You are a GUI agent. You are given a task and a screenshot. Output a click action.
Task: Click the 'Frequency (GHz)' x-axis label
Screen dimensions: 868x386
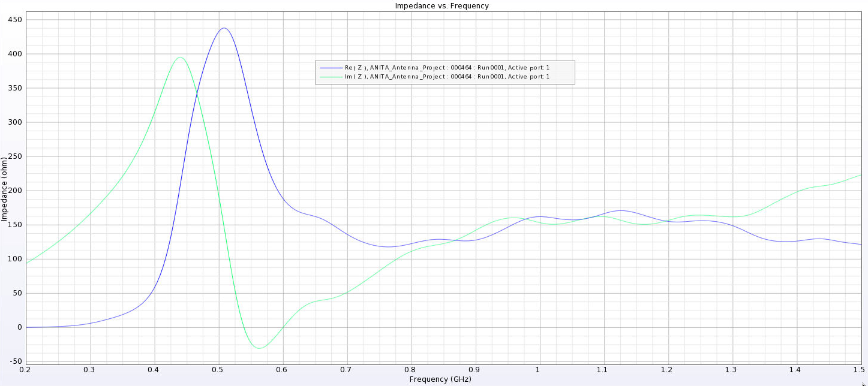coord(440,379)
